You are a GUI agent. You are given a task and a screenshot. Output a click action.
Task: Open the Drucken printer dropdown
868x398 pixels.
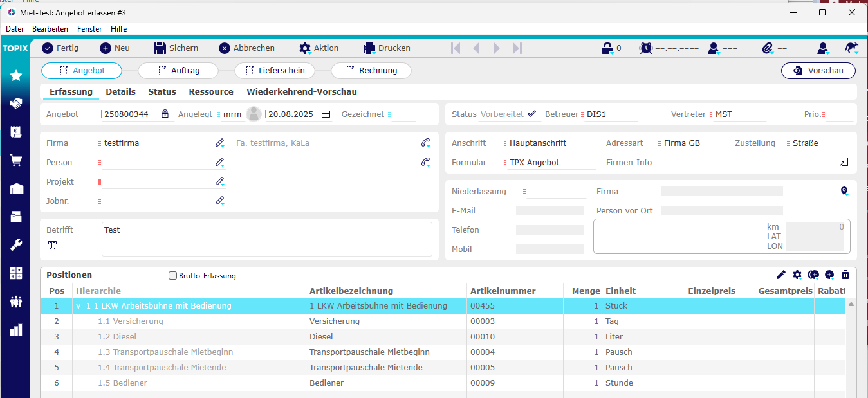[x=387, y=48]
